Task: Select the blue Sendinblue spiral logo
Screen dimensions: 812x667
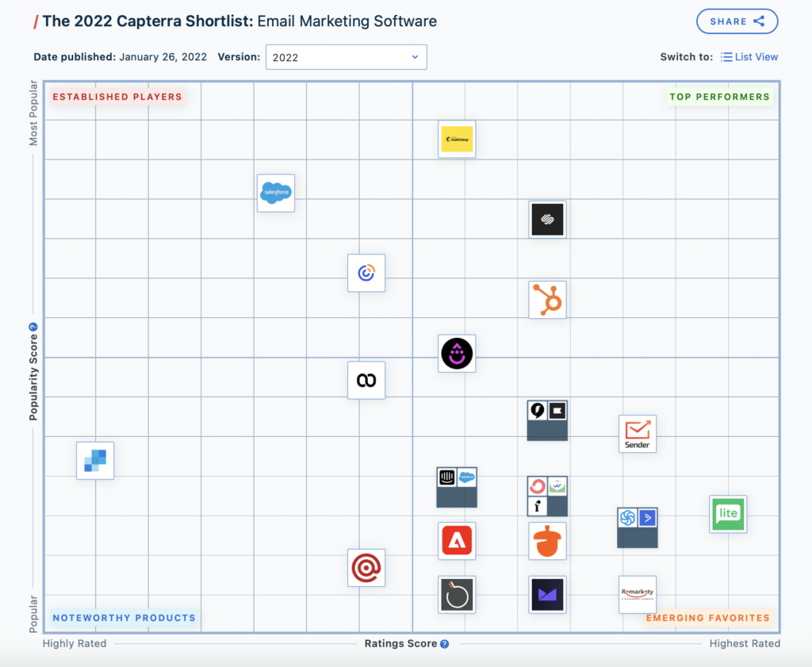Action: [628, 518]
